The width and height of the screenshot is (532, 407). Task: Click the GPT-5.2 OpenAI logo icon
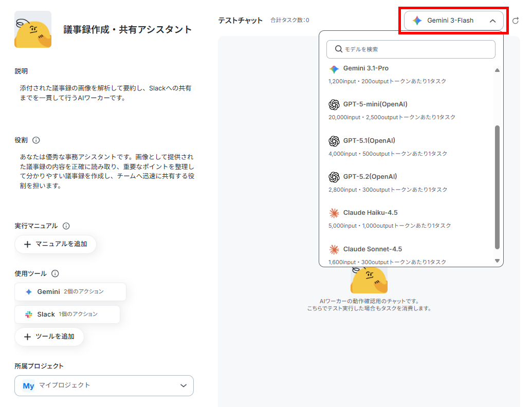point(334,177)
